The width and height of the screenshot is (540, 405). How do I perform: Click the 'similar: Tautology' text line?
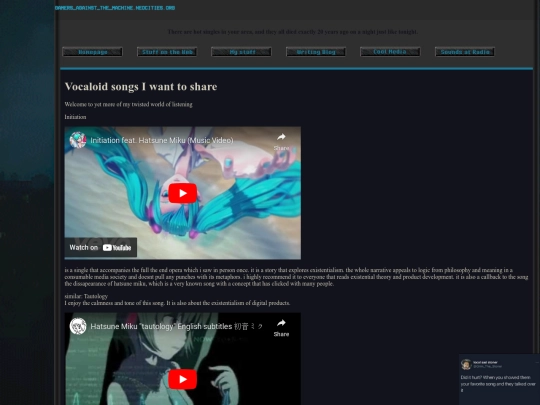86,296
